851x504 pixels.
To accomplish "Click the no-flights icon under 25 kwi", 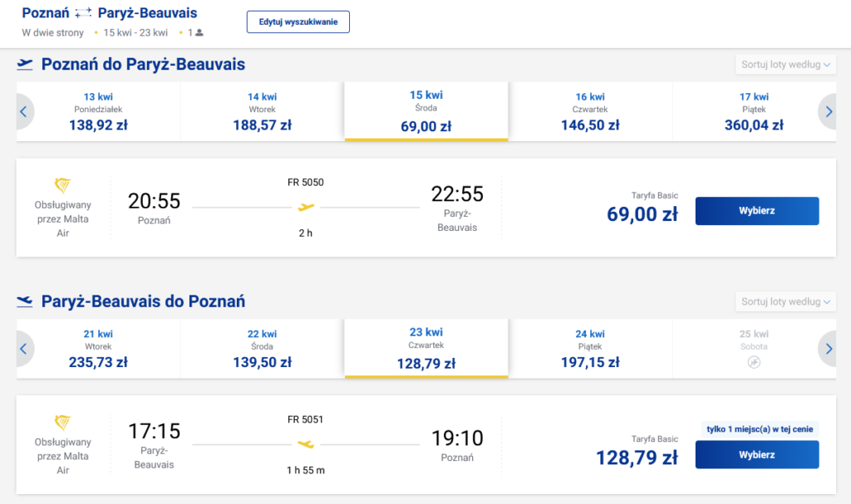I will pyautogui.click(x=754, y=363).
